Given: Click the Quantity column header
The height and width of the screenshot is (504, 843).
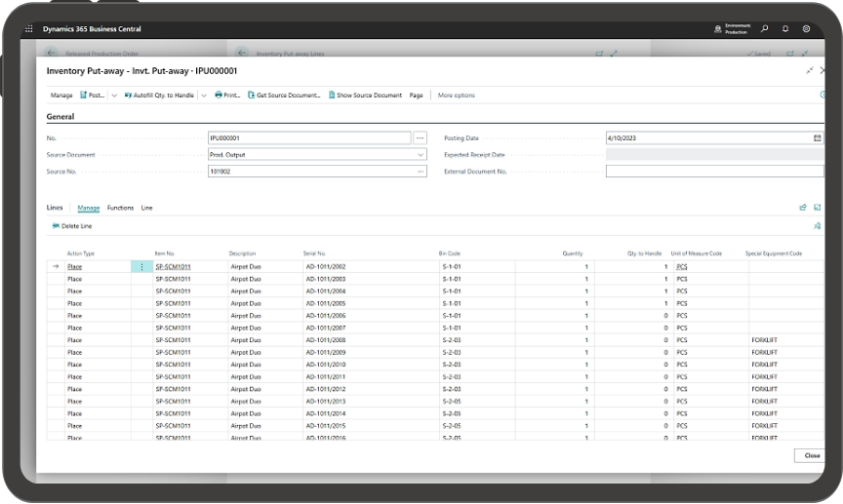Looking at the screenshot, I should pyautogui.click(x=573, y=253).
